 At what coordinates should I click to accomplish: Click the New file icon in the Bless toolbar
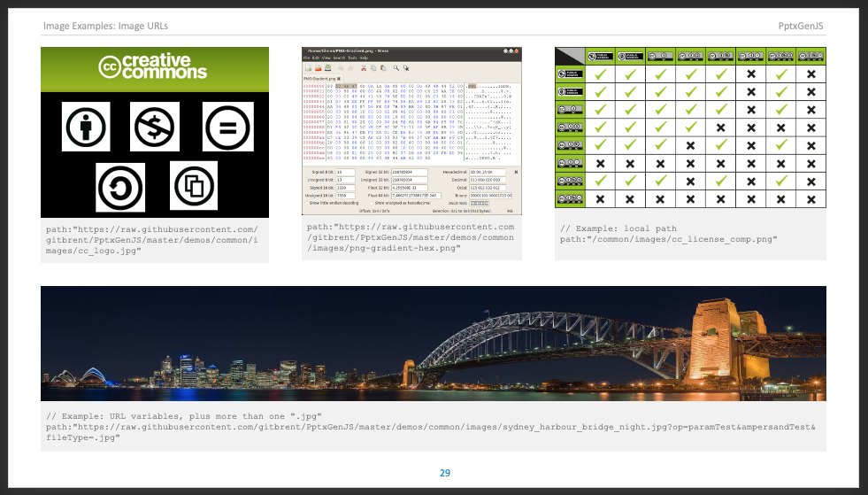pos(308,68)
